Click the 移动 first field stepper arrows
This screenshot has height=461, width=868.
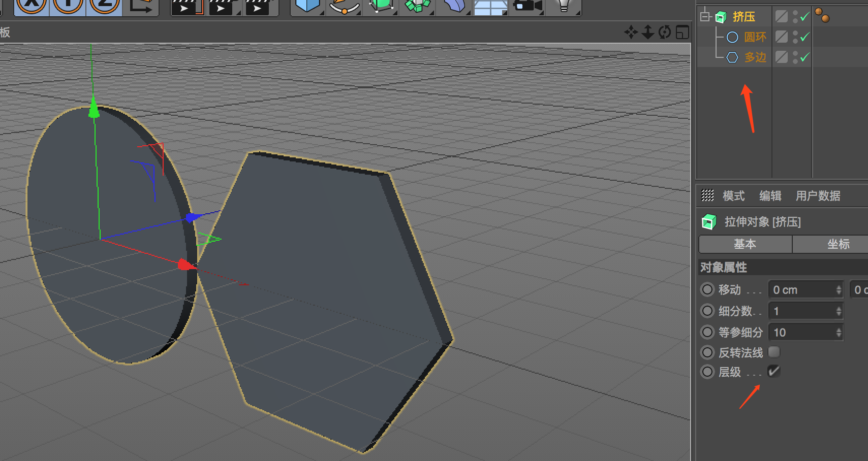[x=839, y=289]
